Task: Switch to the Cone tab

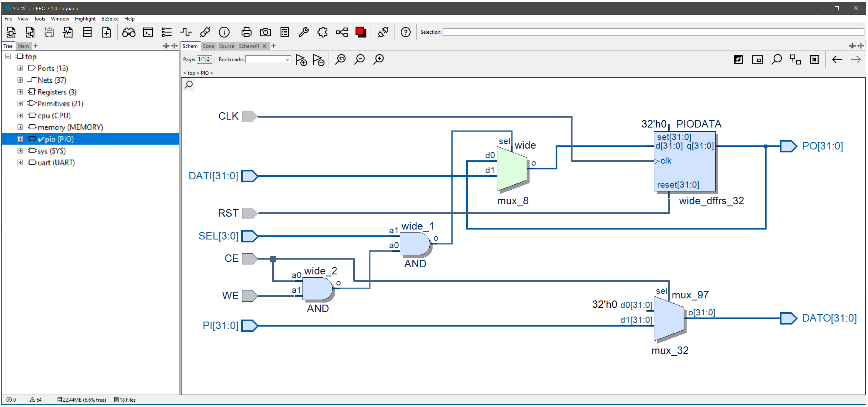Action: [208, 46]
